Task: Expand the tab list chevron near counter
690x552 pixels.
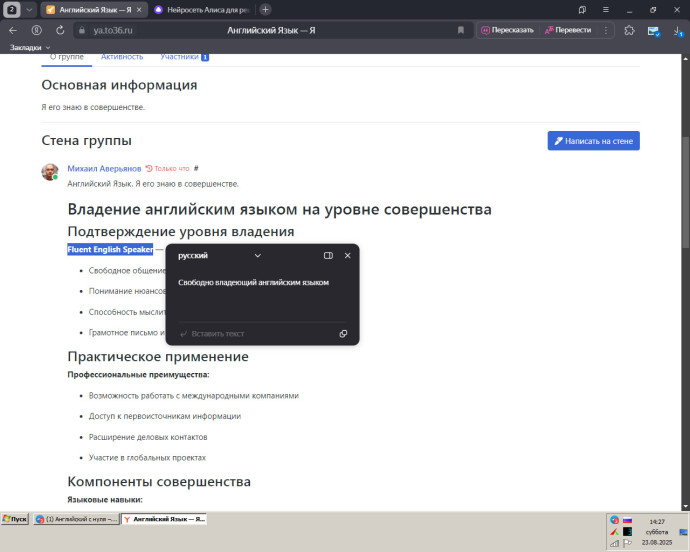Action: click(29, 10)
